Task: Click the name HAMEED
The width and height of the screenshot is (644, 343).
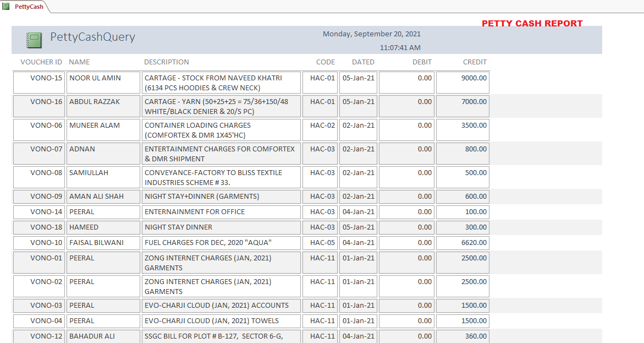Action: click(84, 227)
